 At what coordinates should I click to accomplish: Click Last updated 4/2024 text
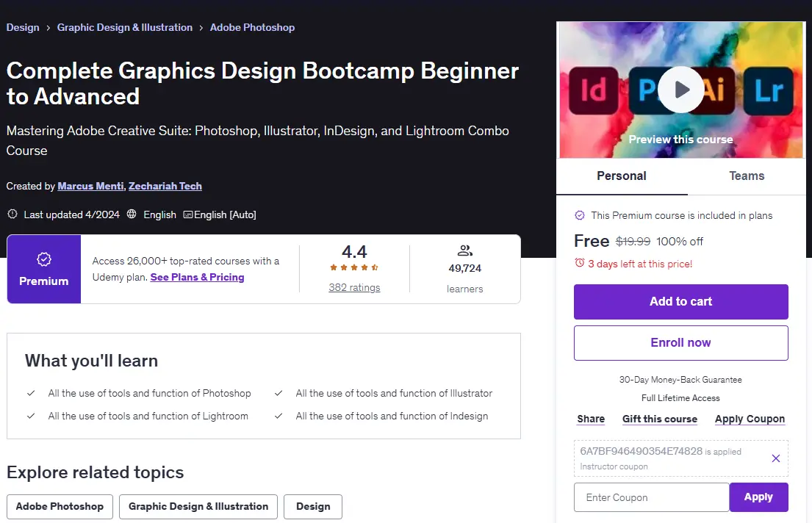coord(71,214)
